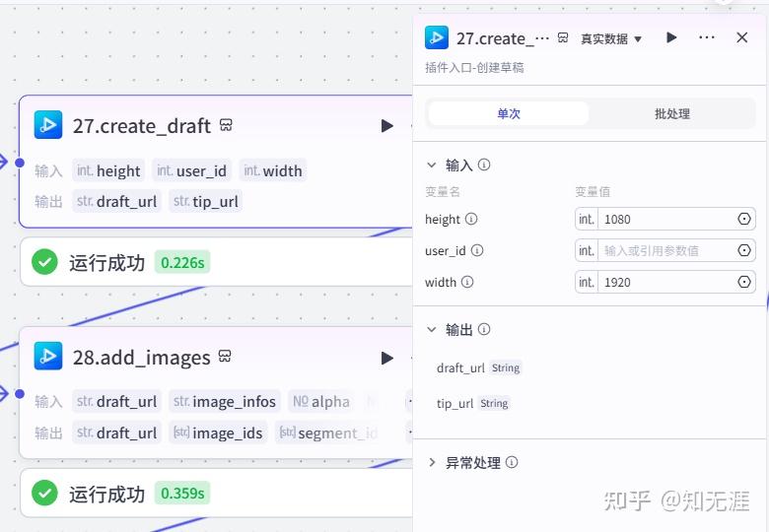Click the int. type selector for width
Screen dimensions: 769x532
587,282
